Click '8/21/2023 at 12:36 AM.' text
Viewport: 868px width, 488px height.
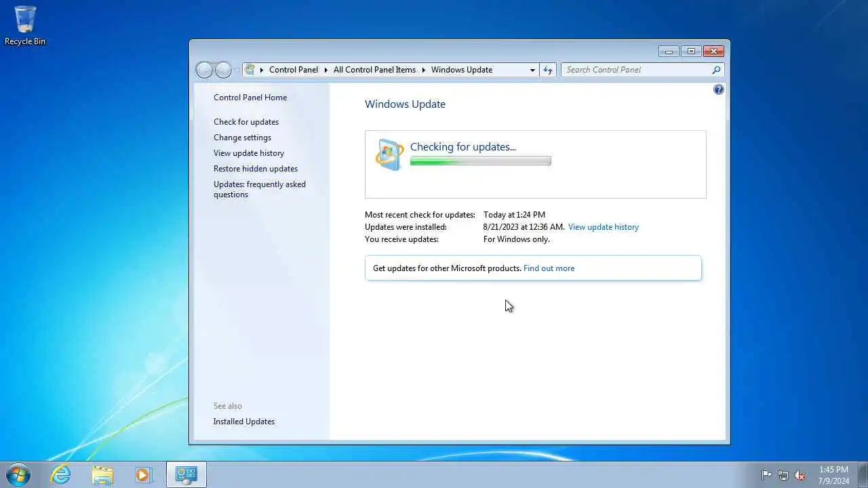tap(524, 227)
